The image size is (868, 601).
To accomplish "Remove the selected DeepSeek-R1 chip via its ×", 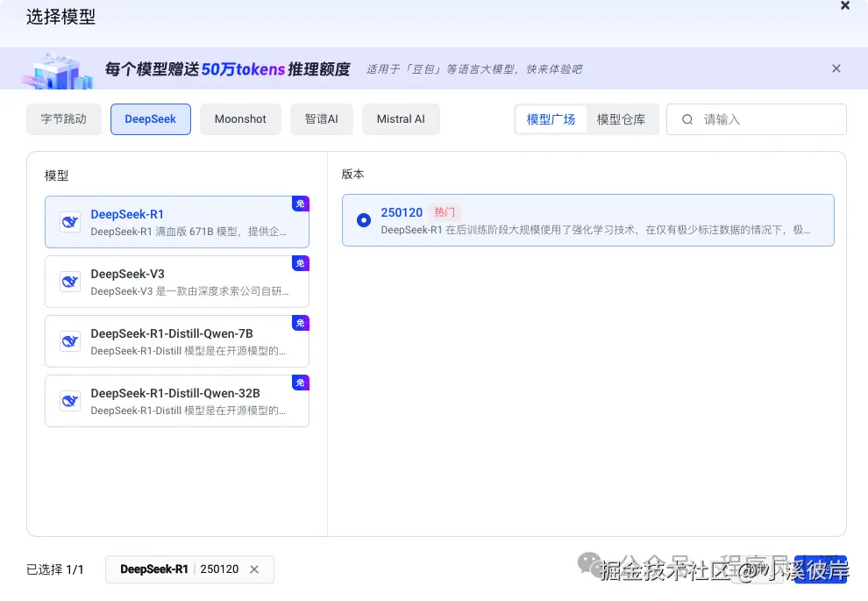I will click(x=254, y=569).
